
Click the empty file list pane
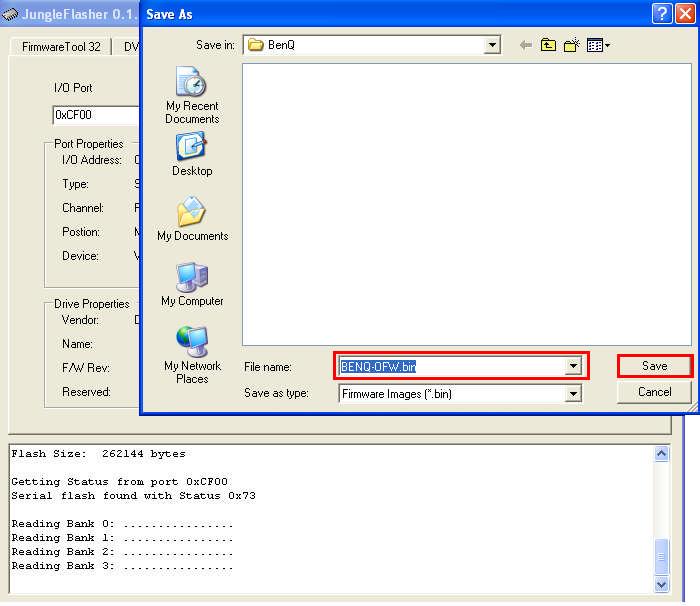pyautogui.click(x=467, y=205)
